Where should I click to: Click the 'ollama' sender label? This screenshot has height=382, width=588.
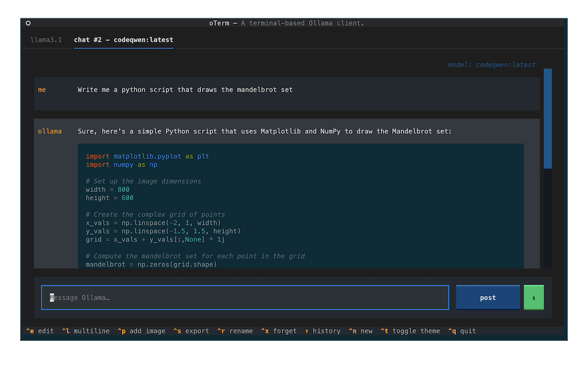click(x=49, y=131)
